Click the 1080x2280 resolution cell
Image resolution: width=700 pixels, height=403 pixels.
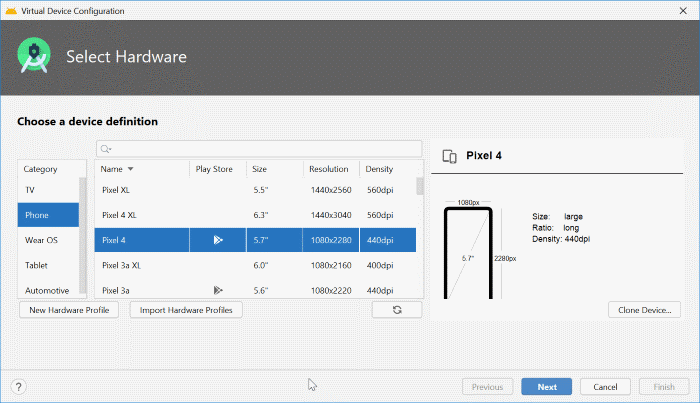point(331,240)
